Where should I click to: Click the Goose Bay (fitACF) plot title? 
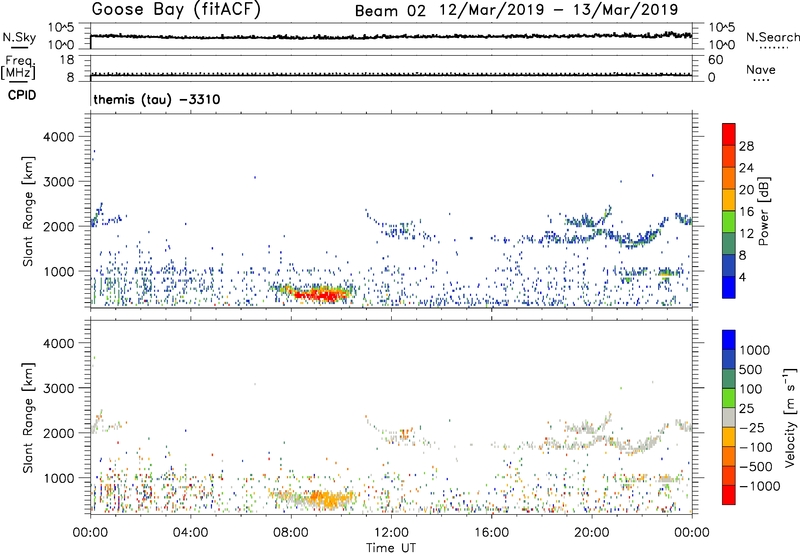click(177, 11)
